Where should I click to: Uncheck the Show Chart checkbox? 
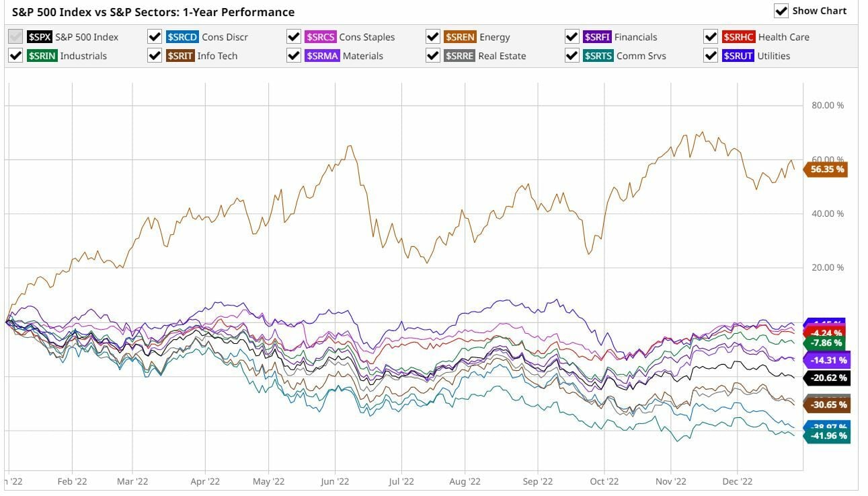pyautogui.click(x=781, y=11)
